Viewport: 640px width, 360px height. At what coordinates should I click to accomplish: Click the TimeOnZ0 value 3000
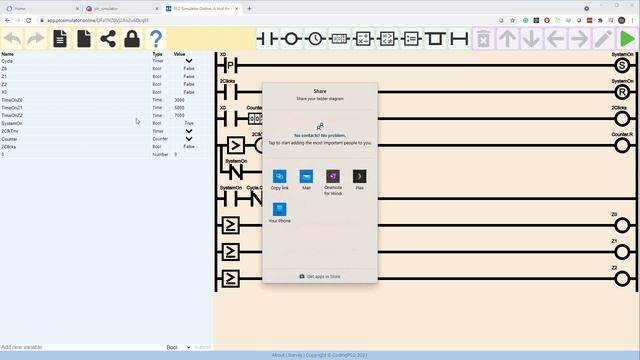pyautogui.click(x=179, y=100)
